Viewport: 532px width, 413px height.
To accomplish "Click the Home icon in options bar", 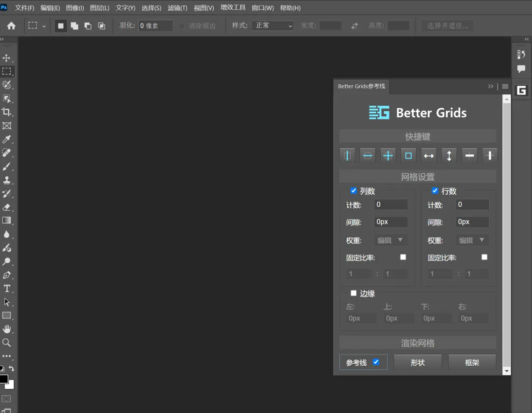I will 11,26.
